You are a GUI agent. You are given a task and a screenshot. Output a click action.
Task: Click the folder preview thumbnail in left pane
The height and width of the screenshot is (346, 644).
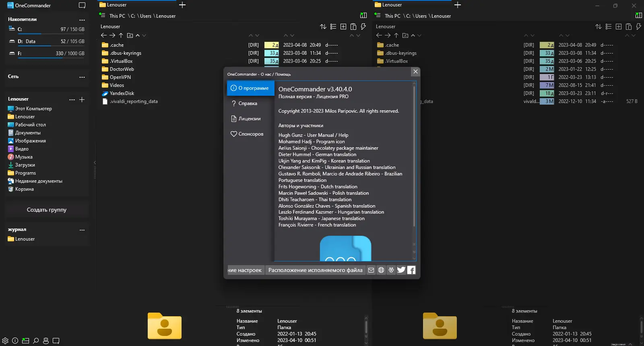point(165,326)
